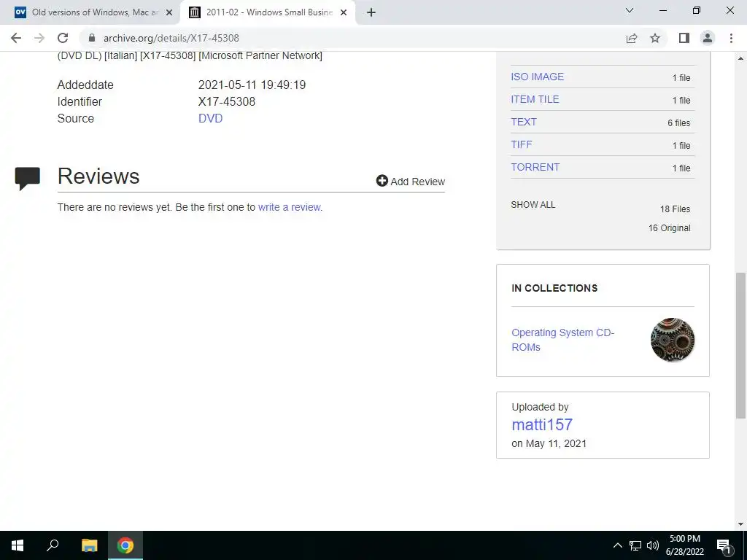Click identifier value X17-45308
The height and width of the screenshot is (560, 747).
coord(227,101)
